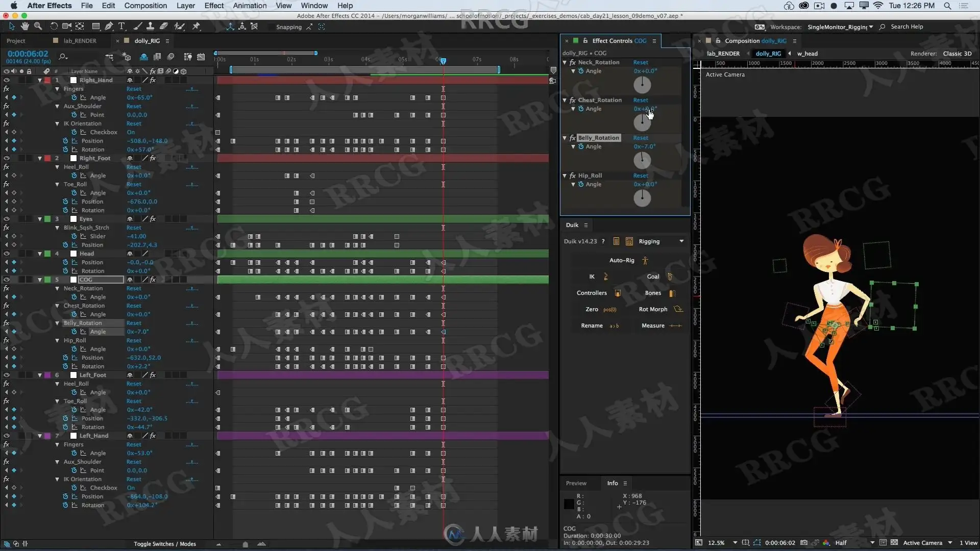Click the Duik Auto-Rig icon
Screen dimensions: 980x551
(645, 260)
